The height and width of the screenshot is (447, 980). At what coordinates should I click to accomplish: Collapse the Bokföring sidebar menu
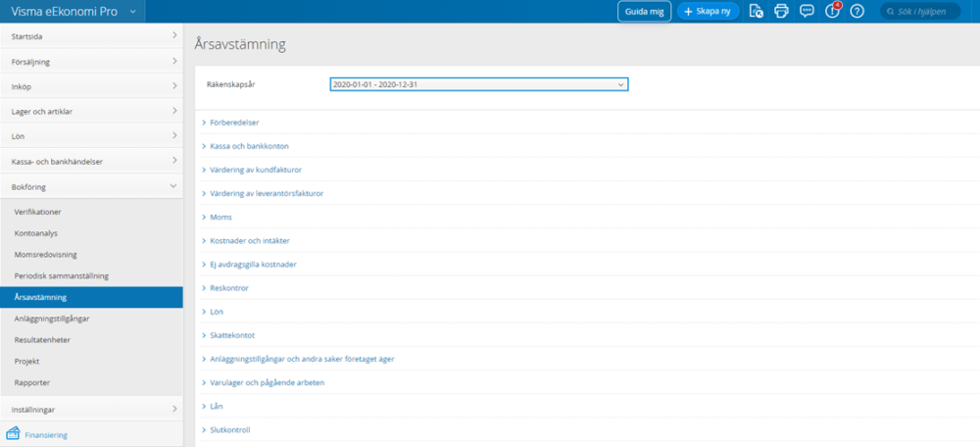pyautogui.click(x=173, y=185)
